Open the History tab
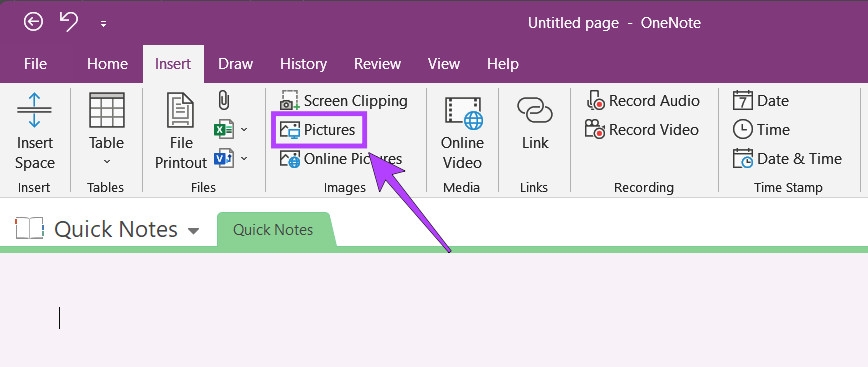The width and height of the screenshot is (868, 367). (x=303, y=64)
